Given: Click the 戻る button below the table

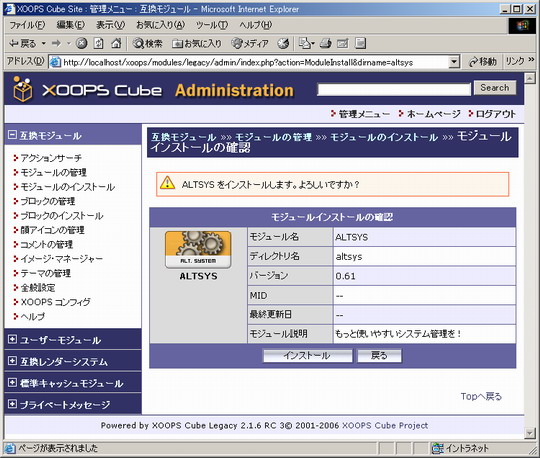Looking at the screenshot, I should click(379, 355).
